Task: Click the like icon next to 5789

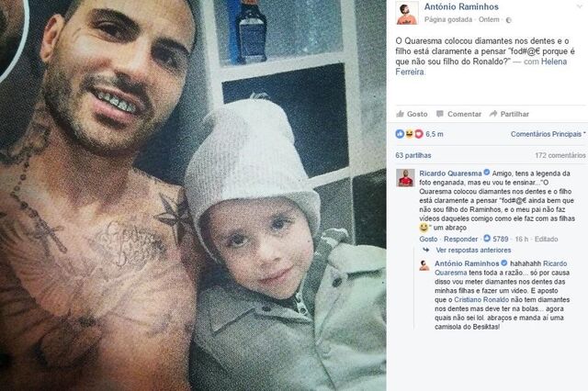Action: [x=487, y=239]
